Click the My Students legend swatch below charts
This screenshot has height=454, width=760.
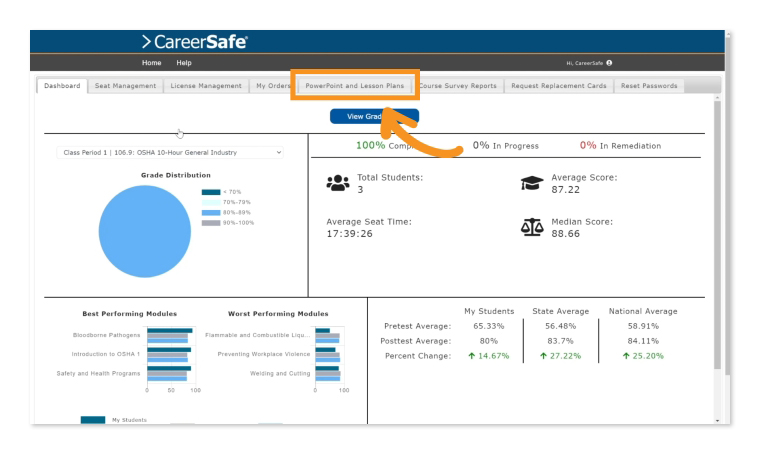click(x=93, y=420)
